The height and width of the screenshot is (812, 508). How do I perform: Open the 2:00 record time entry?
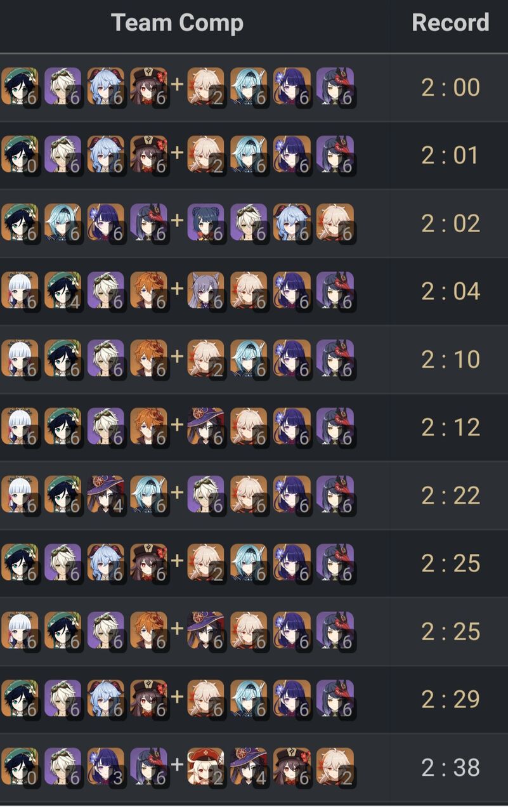click(x=451, y=88)
